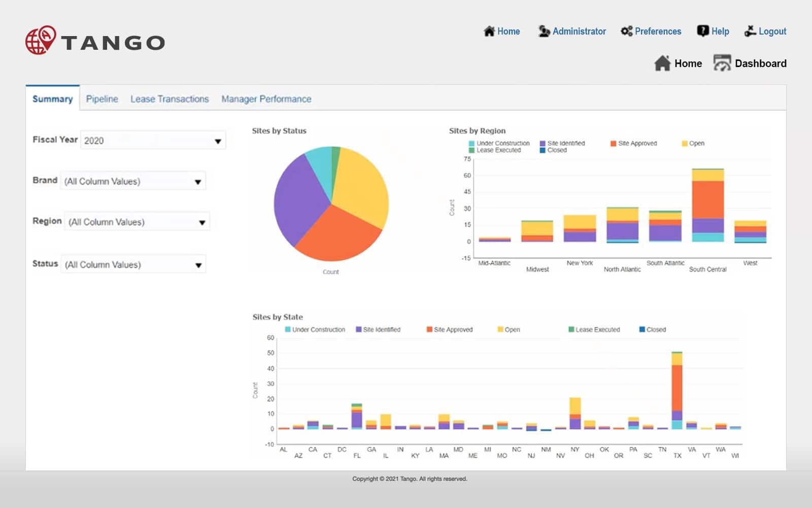This screenshot has height=508, width=812.
Task: Click the small house icon beside Home link
Action: click(489, 31)
